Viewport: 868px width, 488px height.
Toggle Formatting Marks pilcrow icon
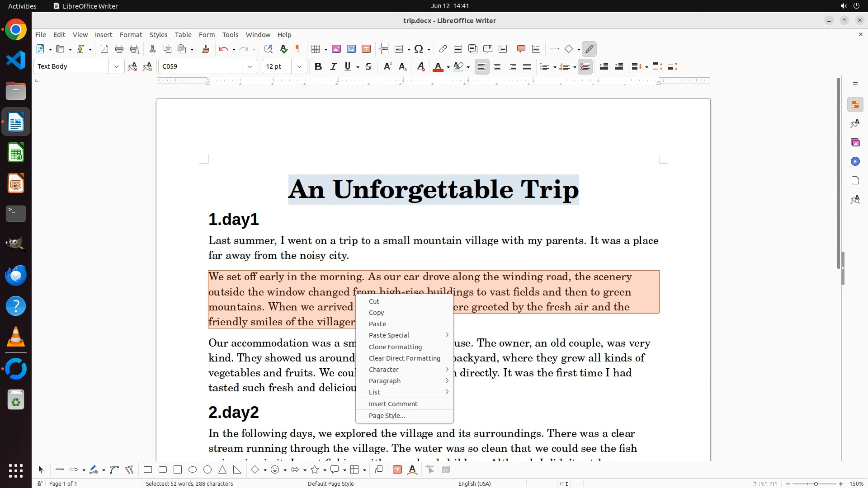pos(298,49)
